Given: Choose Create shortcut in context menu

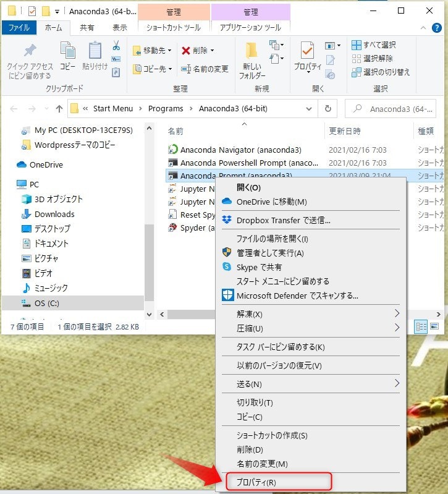Looking at the screenshot, I should coord(310,435).
